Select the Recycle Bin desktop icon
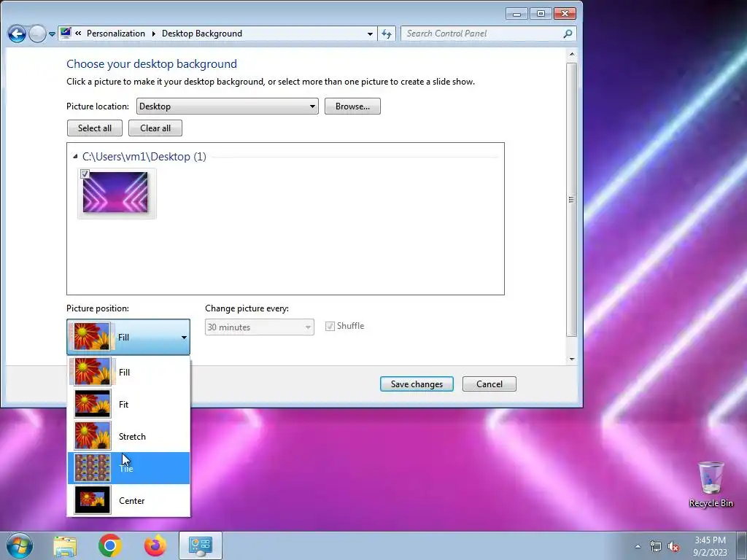747x560 pixels. tap(711, 484)
